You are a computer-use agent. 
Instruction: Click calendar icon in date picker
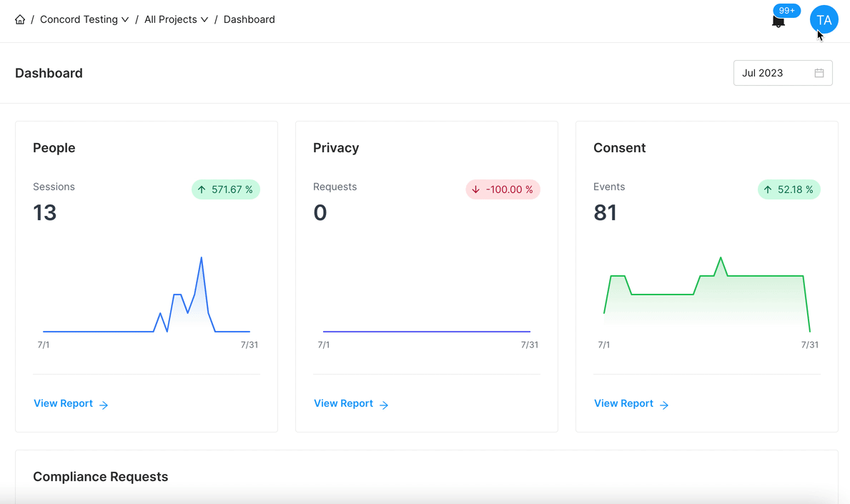[819, 73]
